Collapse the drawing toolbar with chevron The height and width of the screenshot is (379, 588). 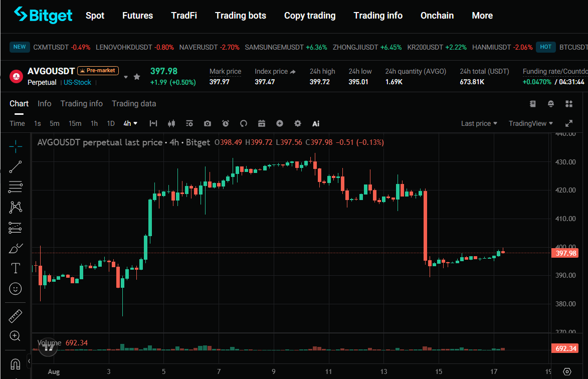coord(29,361)
